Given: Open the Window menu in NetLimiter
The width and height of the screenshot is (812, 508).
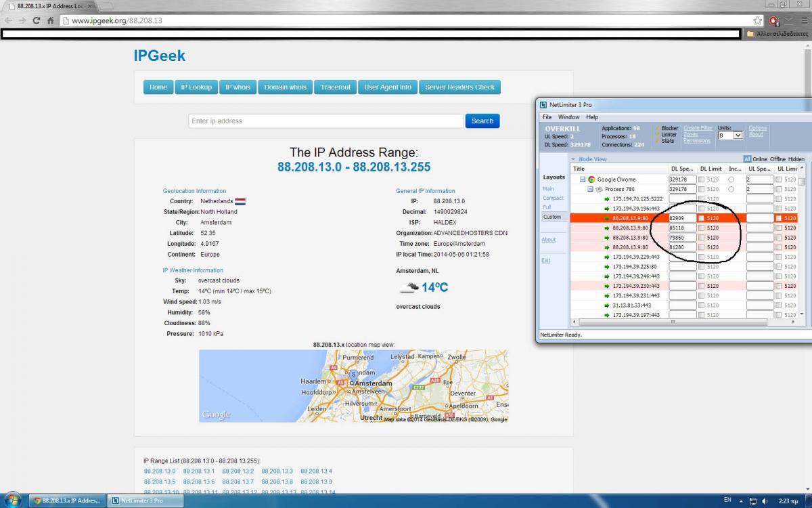Looking at the screenshot, I should click(x=568, y=117).
